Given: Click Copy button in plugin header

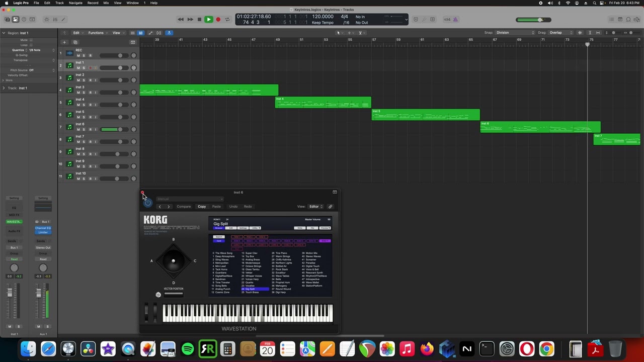Looking at the screenshot, I should 202,207.
